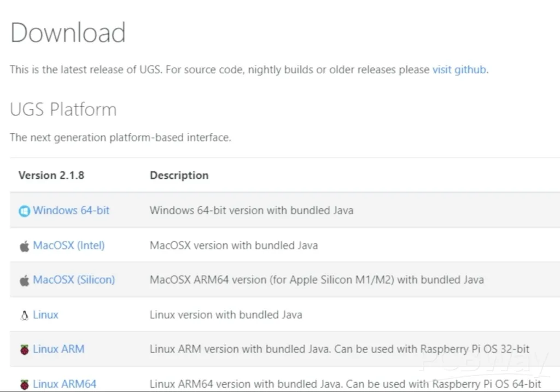Click the Version 2.1.8 column header
This screenshot has height=392, width=560.
(51, 175)
